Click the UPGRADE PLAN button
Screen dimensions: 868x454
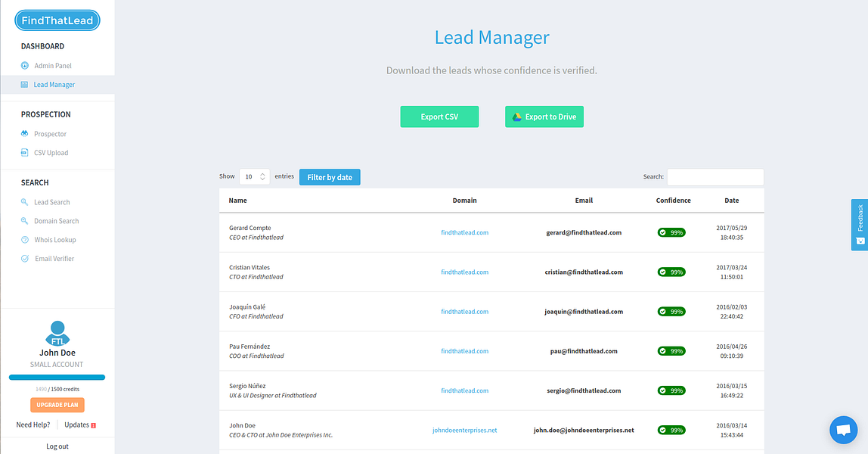pyautogui.click(x=57, y=405)
